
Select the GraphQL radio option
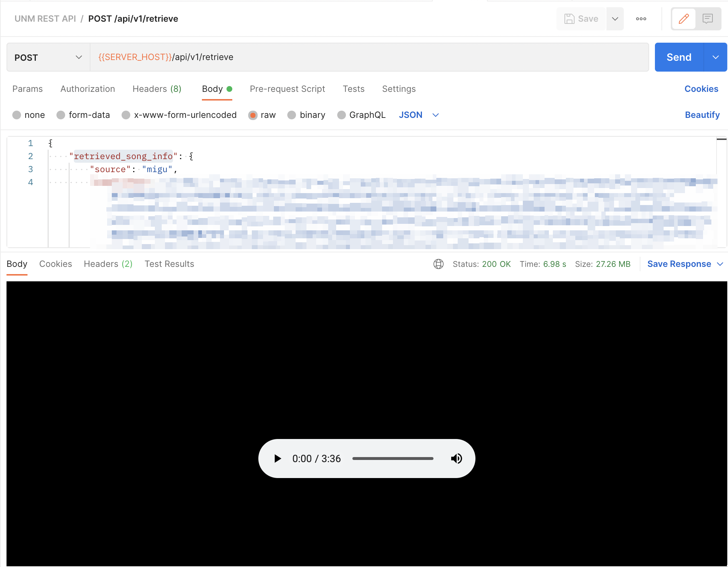coord(341,115)
